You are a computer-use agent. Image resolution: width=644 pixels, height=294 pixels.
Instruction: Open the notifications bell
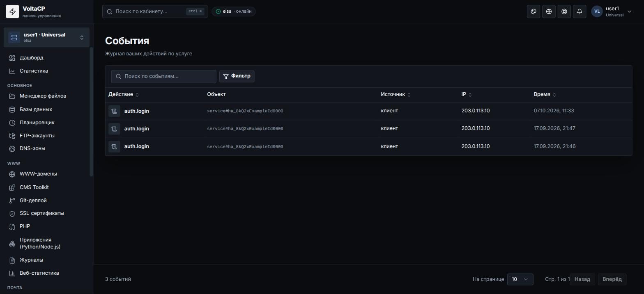pos(580,11)
